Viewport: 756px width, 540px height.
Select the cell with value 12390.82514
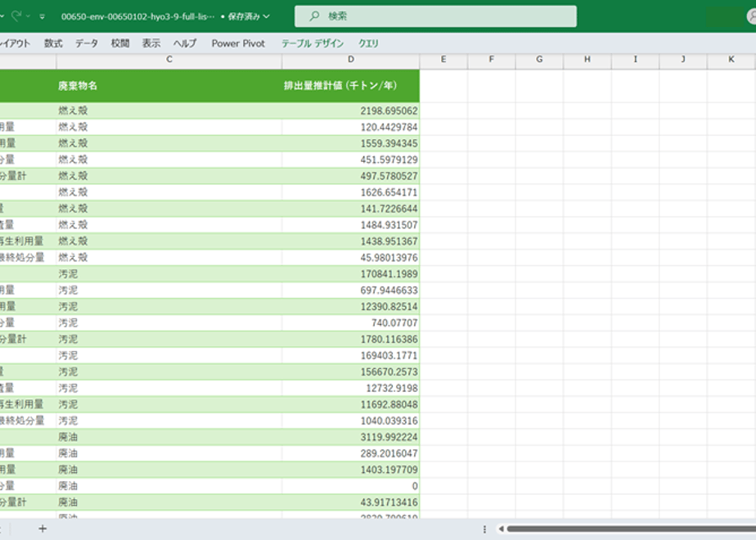(x=350, y=307)
